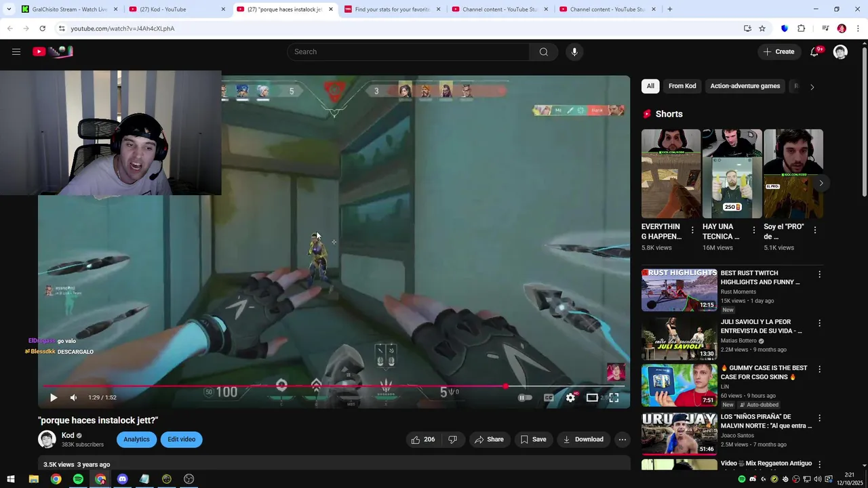This screenshot has width=868, height=488.
Task: Enter full screen mode
Action: [614, 398]
